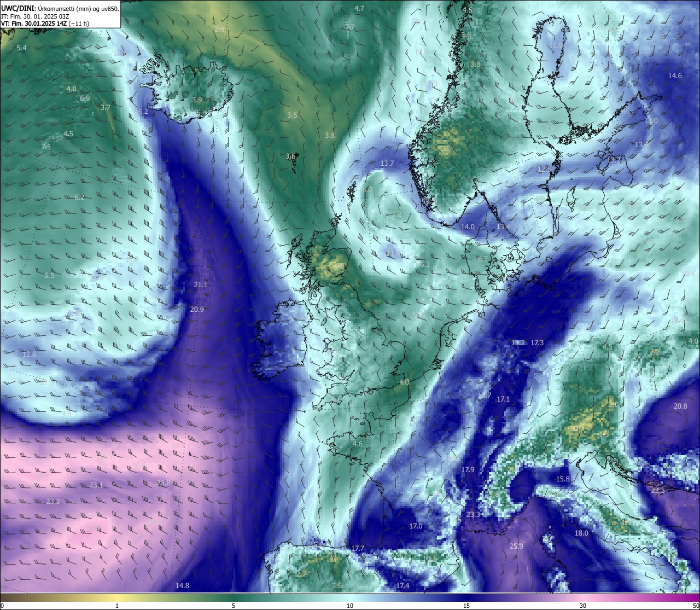
Task: Click the map value '15.8'
Action: (x=563, y=479)
